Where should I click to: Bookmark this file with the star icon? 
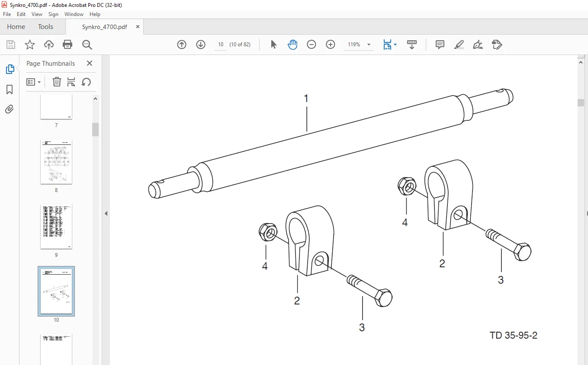click(x=30, y=45)
